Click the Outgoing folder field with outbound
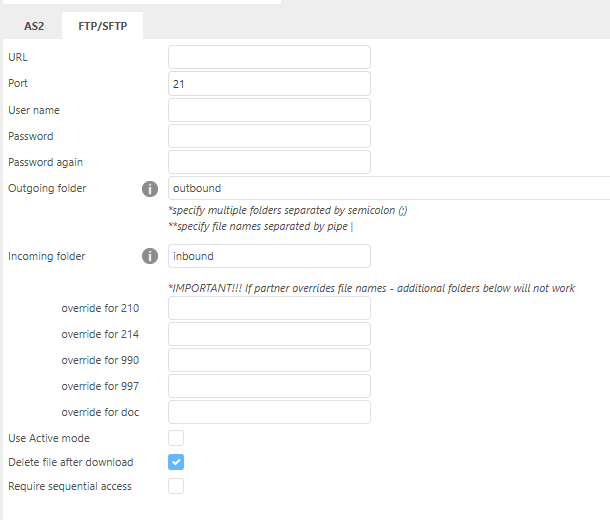 point(388,188)
